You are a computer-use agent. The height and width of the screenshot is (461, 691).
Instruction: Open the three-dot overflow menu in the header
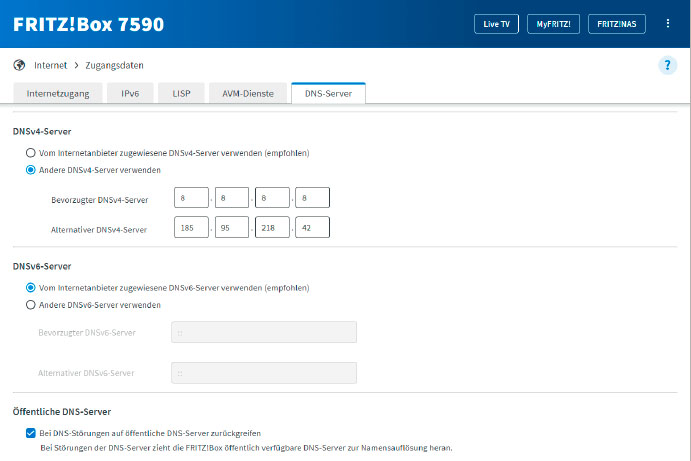tap(668, 24)
